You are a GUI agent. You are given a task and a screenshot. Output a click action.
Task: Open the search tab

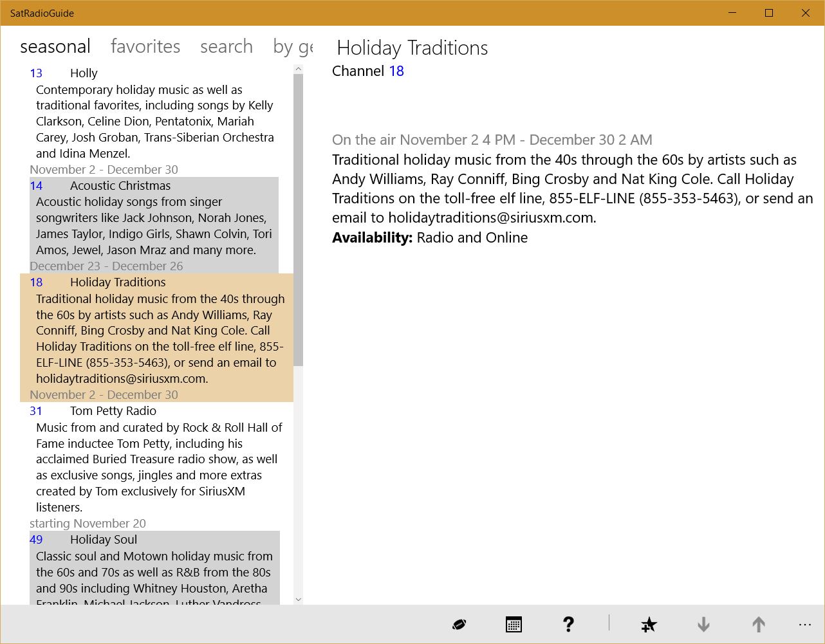click(227, 47)
